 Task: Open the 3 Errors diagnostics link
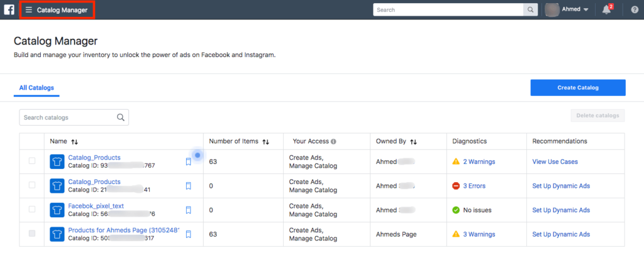[x=474, y=186]
